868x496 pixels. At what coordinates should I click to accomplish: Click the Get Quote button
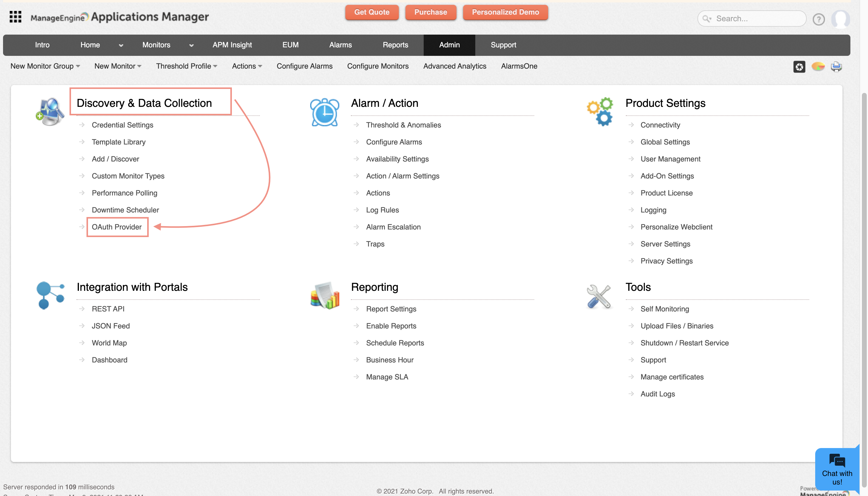point(371,12)
